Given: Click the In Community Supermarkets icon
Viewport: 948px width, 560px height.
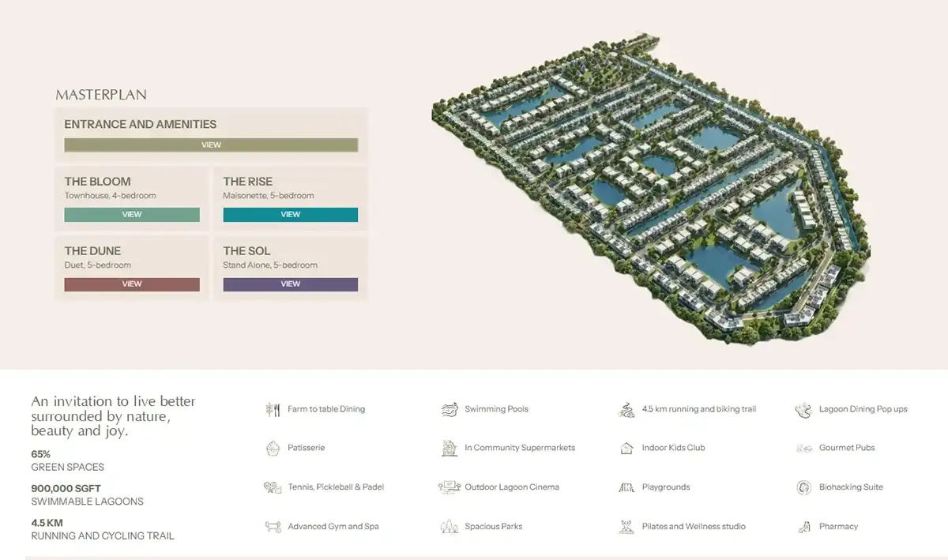Looking at the screenshot, I should [450, 448].
